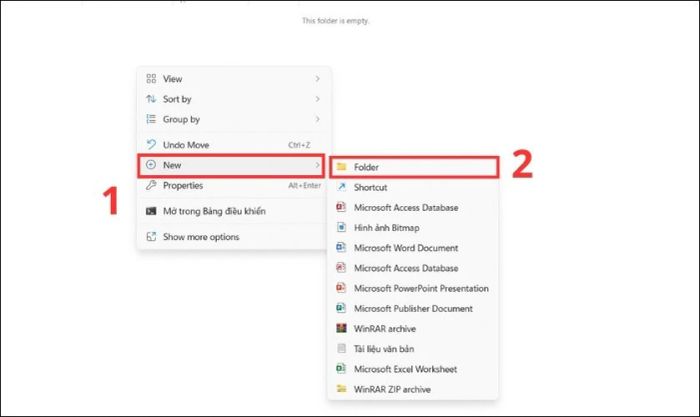Image resolution: width=700 pixels, height=417 pixels.
Task: Click the Microsoft PowerPoint Presentation icon
Action: (342, 288)
